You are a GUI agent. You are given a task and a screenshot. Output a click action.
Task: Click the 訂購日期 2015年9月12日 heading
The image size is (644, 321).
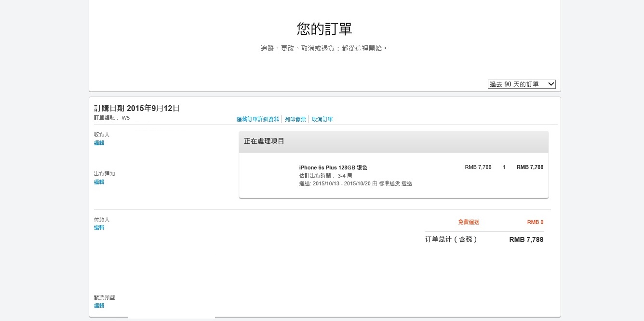pyautogui.click(x=137, y=108)
